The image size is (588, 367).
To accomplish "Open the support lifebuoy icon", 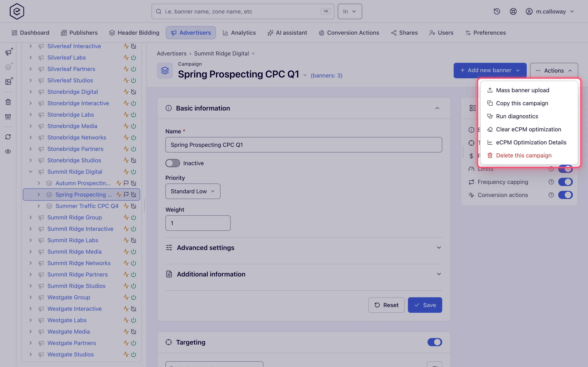I will pyautogui.click(x=513, y=11).
